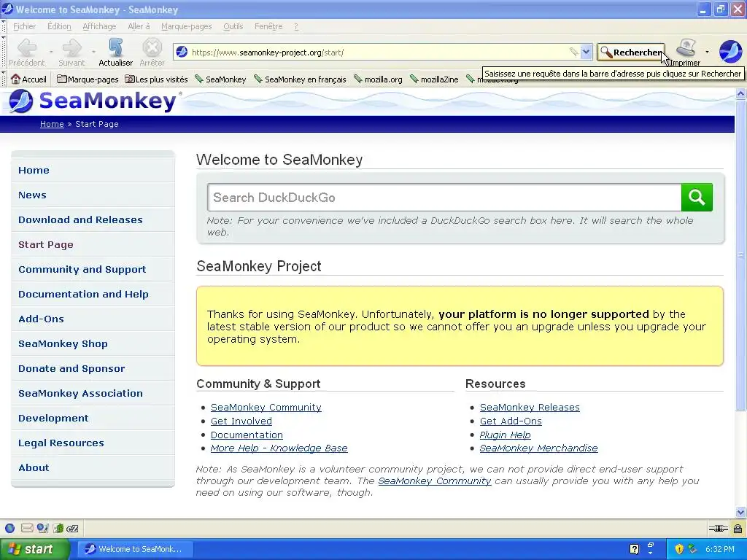This screenshot has width=747, height=560.
Task: Open the SeaMonkey bookmark on bookmarks bar
Action: [220, 79]
